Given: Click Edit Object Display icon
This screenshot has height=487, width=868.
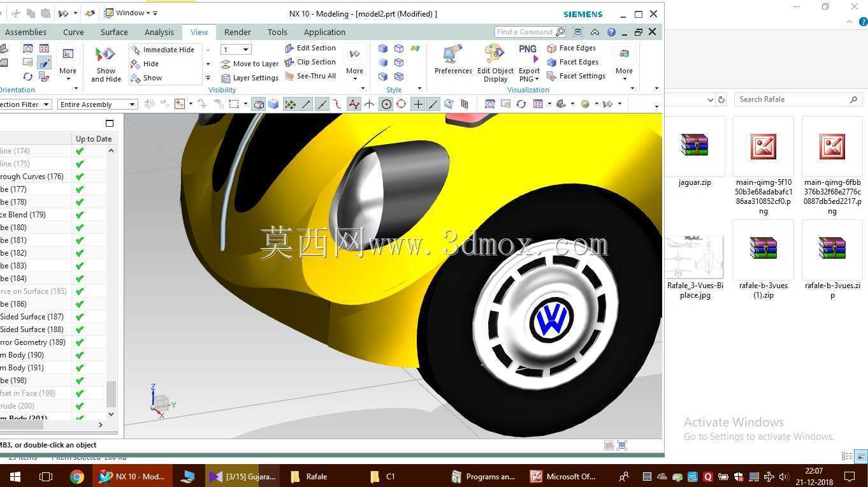Looking at the screenshot, I should (495, 54).
